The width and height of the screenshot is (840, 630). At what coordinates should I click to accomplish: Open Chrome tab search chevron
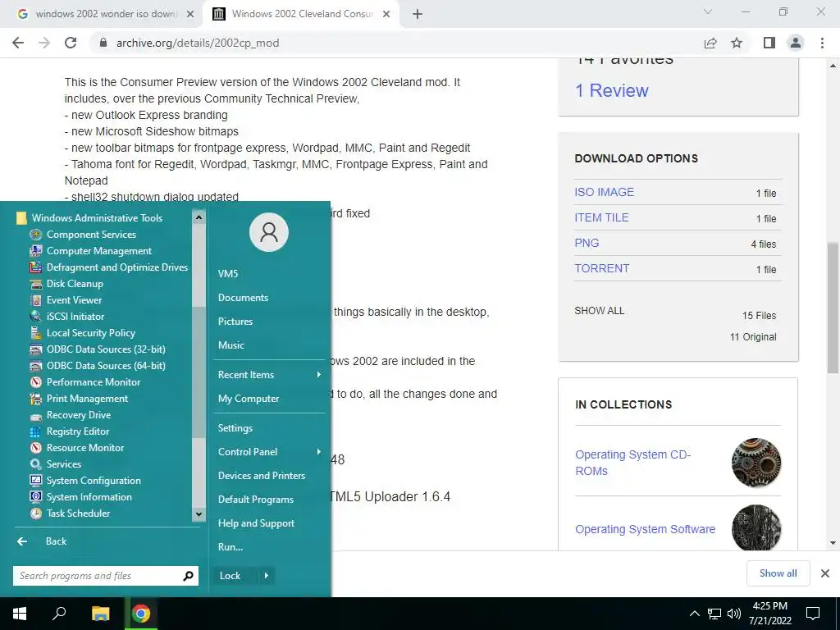(708, 11)
